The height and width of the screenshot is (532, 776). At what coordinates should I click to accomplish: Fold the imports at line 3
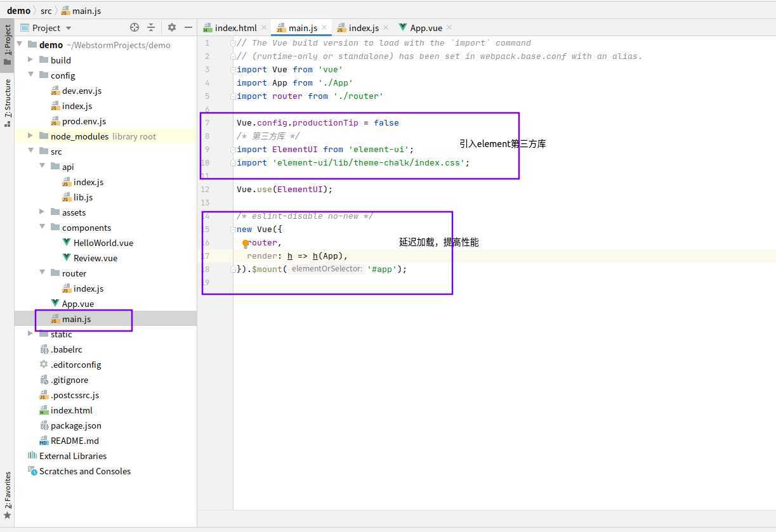pyautogui.click(x=233, y=70)
